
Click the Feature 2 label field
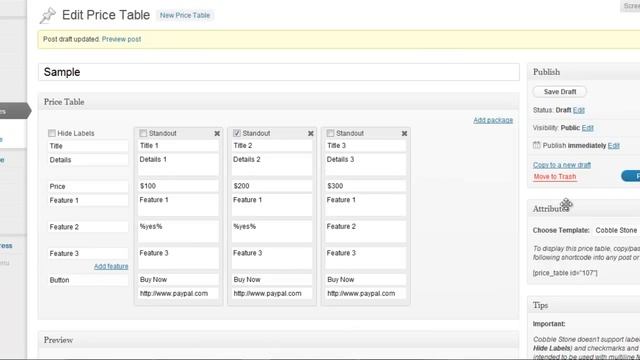tap(88, 227)
